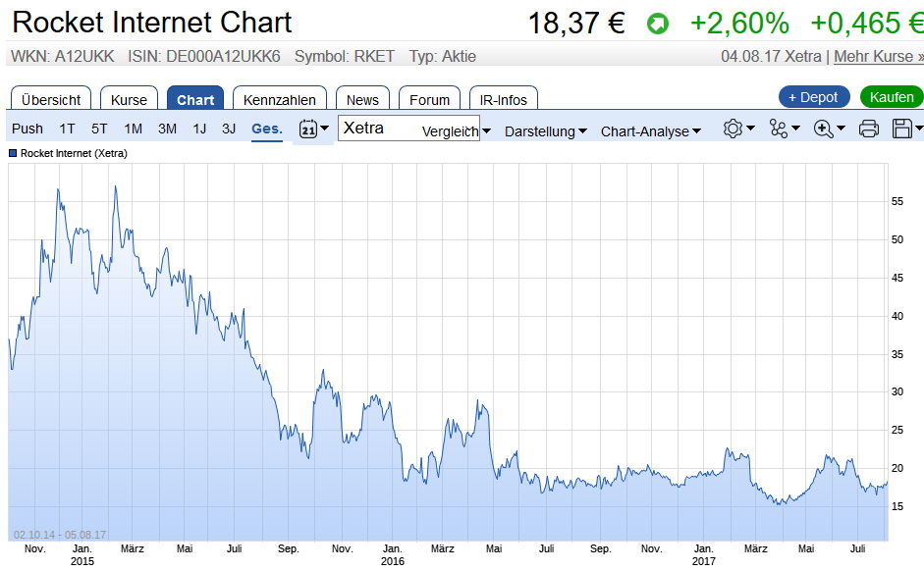Click the 04.08.17 Xetra date text
This screenshot has height=571, width=924.
[771, 57]
